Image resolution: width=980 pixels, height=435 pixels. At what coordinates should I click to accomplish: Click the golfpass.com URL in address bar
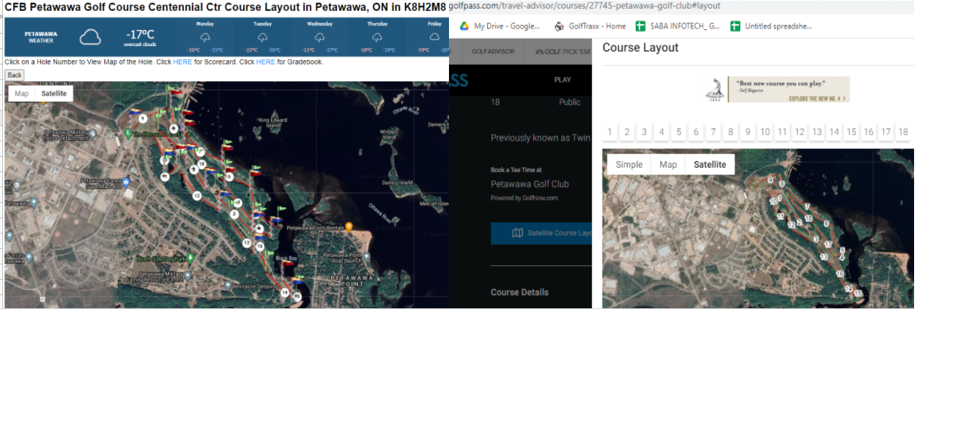(x=584, y=6)
